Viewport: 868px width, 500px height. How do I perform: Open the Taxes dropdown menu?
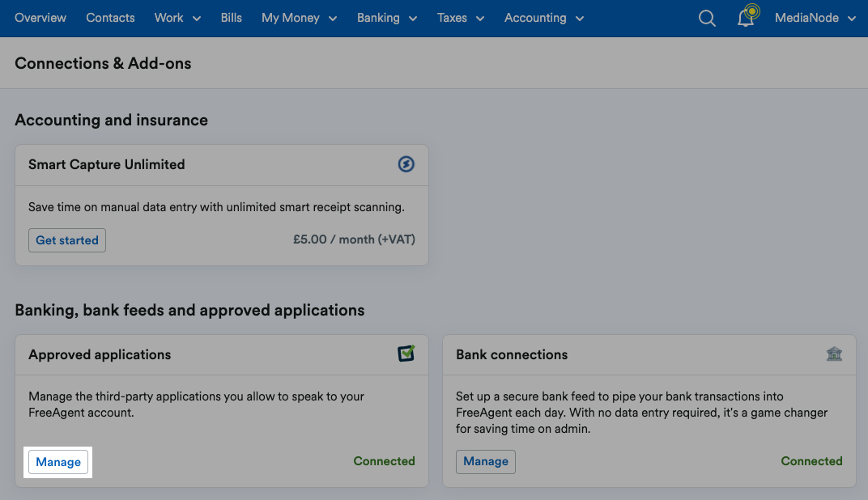460,18
